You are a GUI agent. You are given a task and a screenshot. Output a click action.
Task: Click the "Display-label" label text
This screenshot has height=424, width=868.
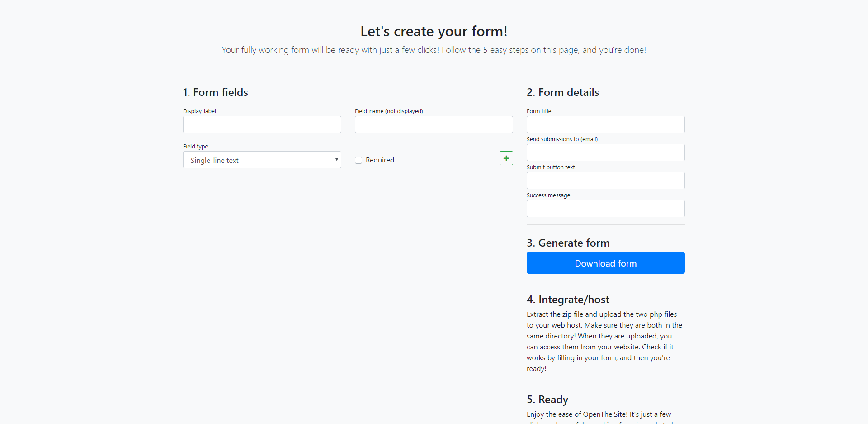[x=199, y=111]
